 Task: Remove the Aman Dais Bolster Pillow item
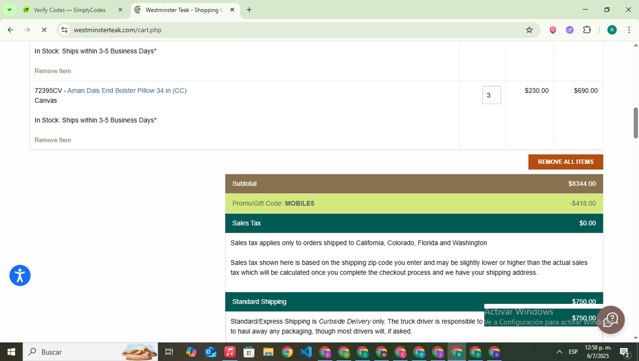pyautogui.click(x=53, y=140)
